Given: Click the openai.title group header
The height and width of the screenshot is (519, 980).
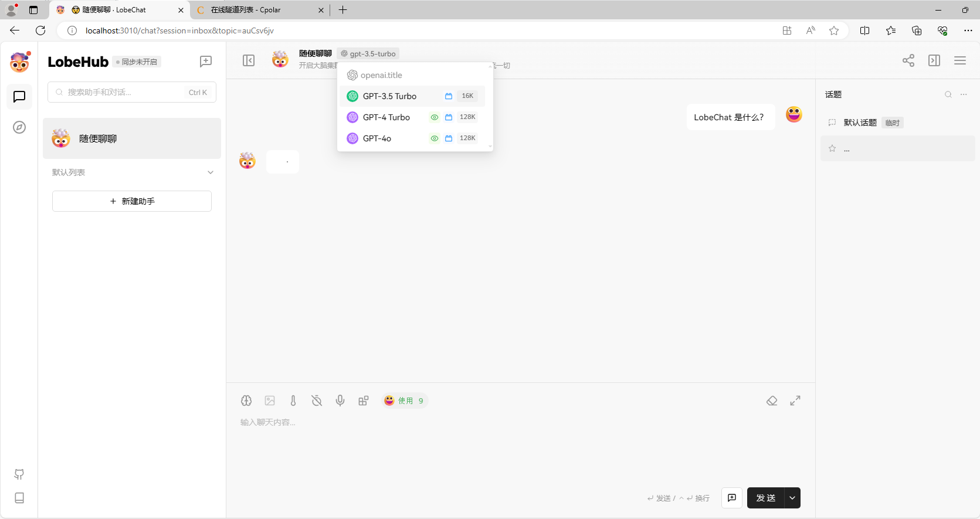Looking at the screenshot, I should 381,75.
